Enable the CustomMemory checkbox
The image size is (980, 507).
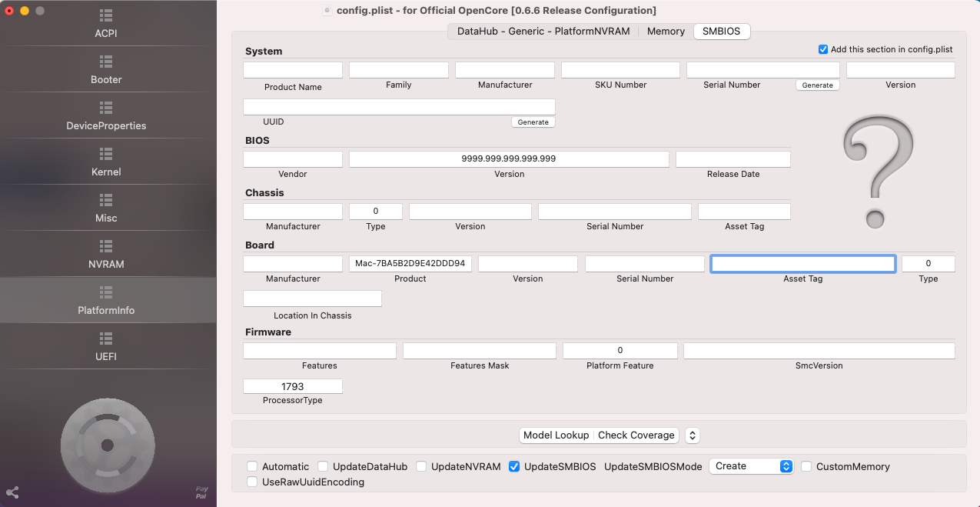pyautogui.click(x=806, y=466)
